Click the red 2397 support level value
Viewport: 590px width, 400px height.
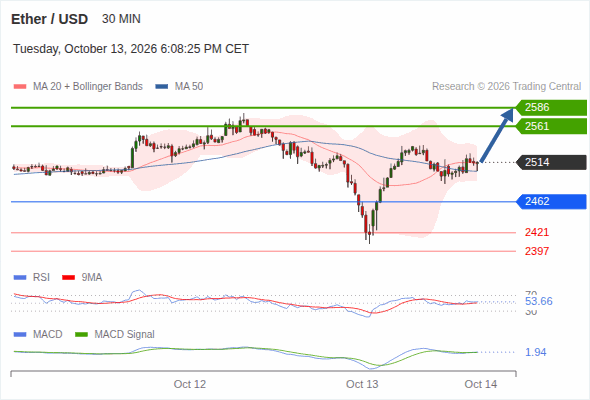537,251
